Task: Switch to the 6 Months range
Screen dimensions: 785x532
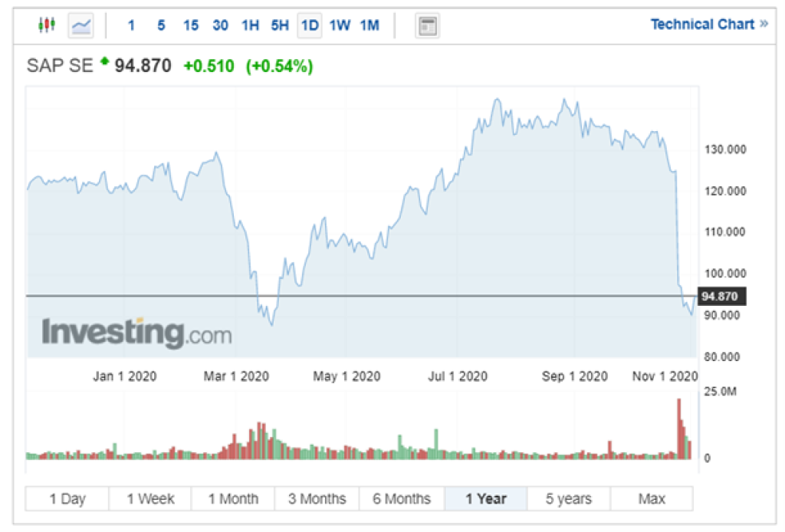Action: coord(402,498)
